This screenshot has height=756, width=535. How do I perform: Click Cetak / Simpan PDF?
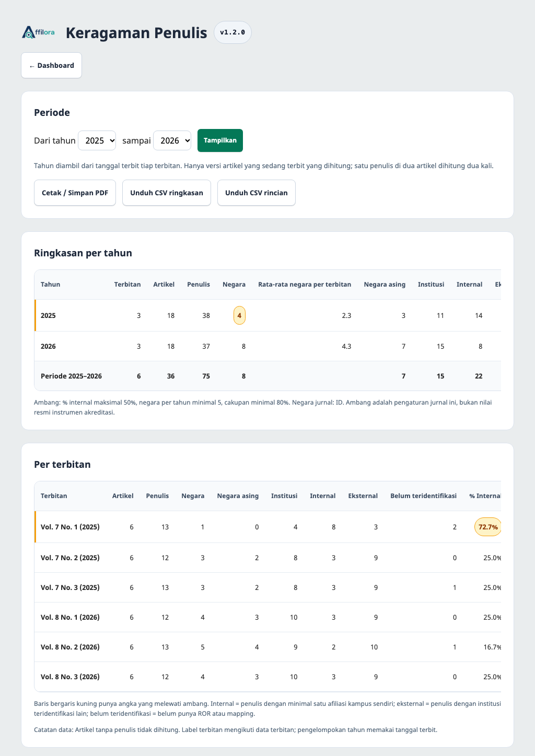click(75, 193)
